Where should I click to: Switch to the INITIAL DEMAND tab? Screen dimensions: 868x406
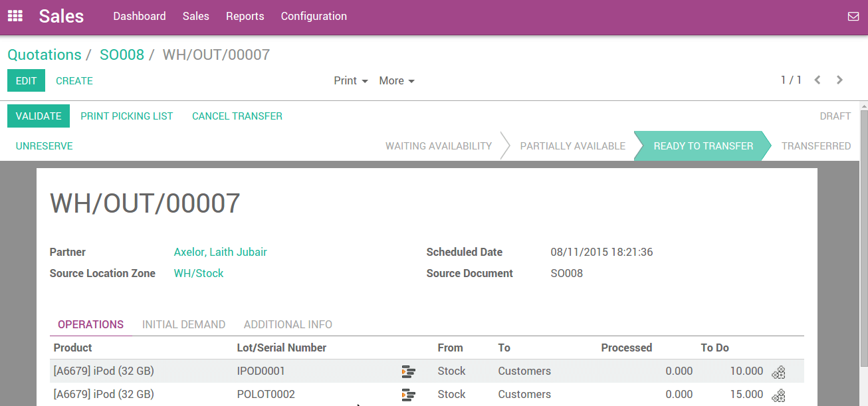183,324
